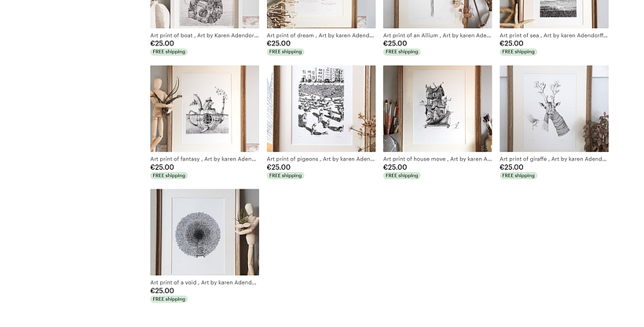The height and width of the screenshot is (327, 644).
Task: Click FREE shipping badge under void print
Action: click(169, 299)
